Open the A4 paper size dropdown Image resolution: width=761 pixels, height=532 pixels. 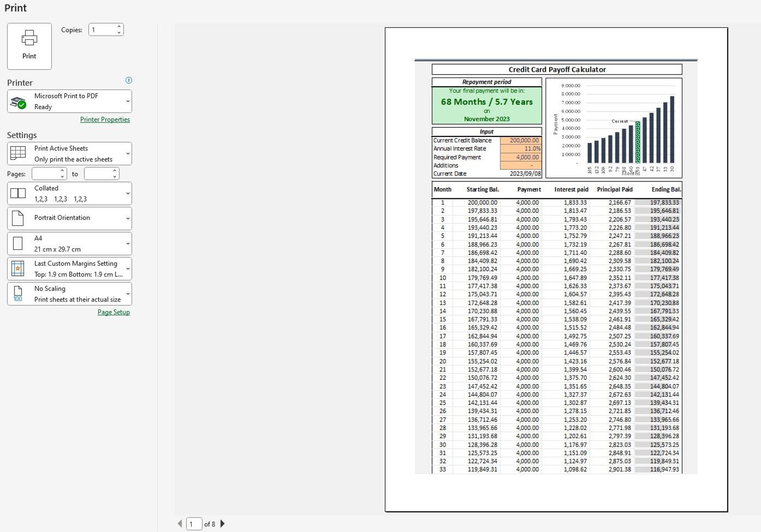tap(69, 244)
